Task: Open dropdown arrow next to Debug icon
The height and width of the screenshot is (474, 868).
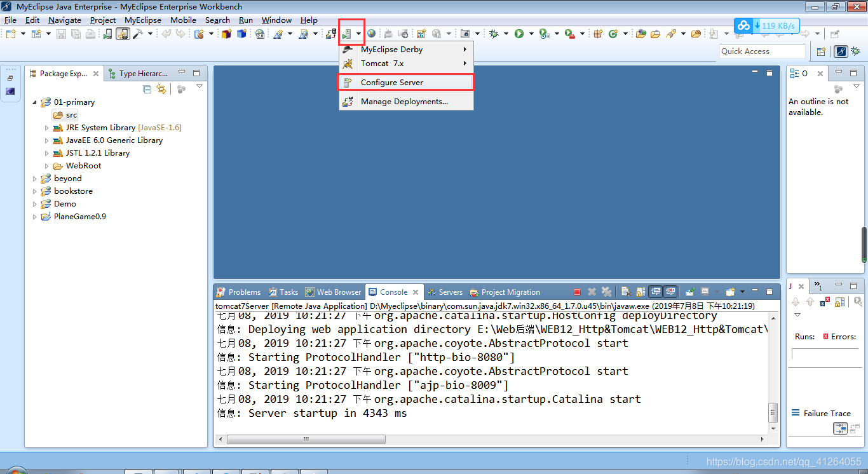Action: coord(506,34)
